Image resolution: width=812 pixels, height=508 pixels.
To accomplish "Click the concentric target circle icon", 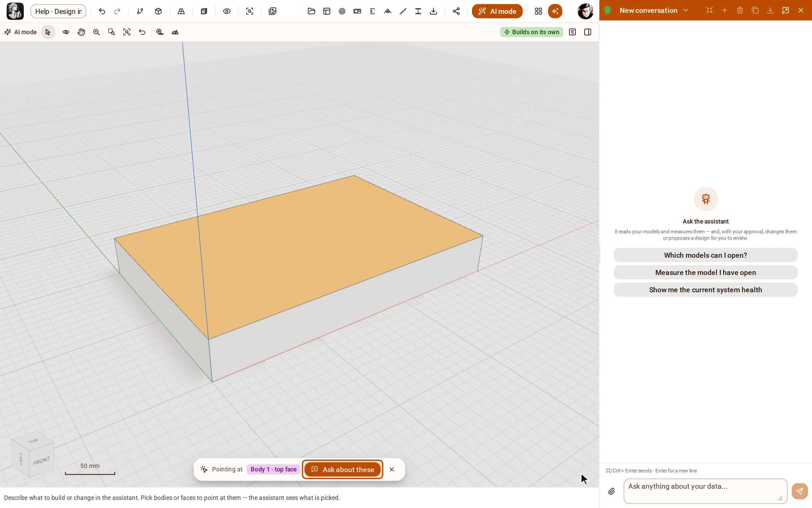I will (x=342, y=11).
